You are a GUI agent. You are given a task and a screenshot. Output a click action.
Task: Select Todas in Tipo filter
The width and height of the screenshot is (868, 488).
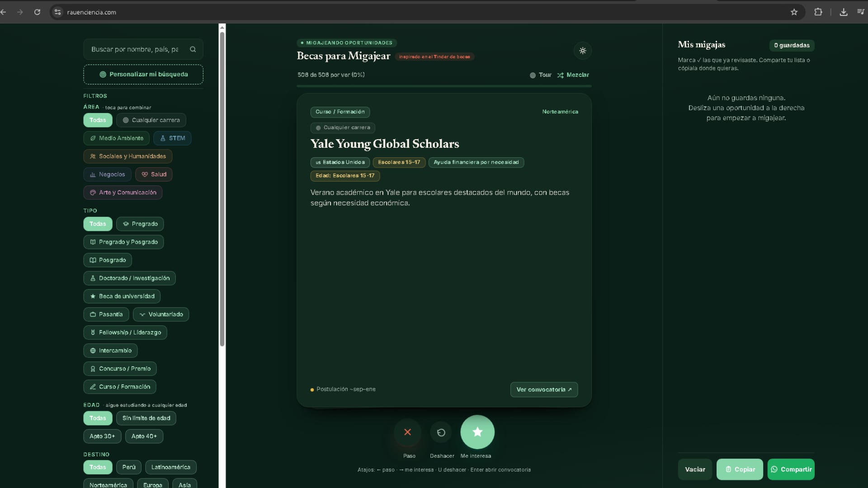pyautogui.click(x=98, y=224)
